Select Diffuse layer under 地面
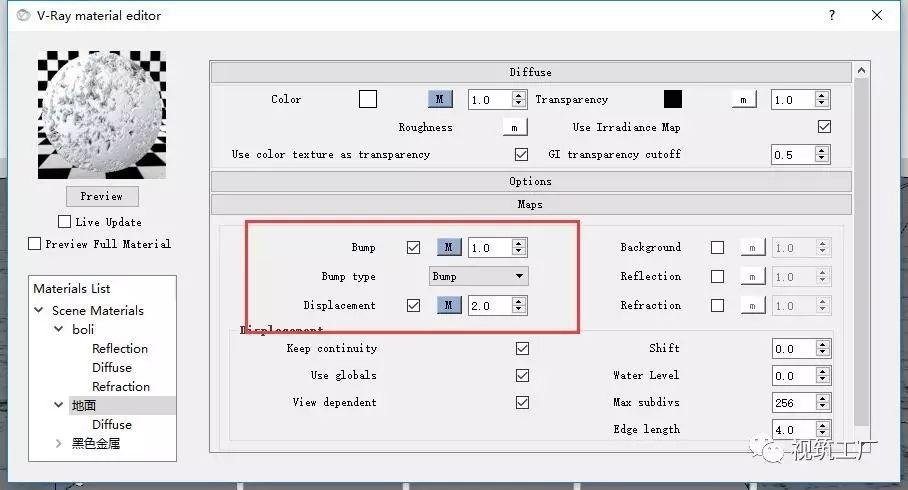The image size is (908, 490). [112, 425]
